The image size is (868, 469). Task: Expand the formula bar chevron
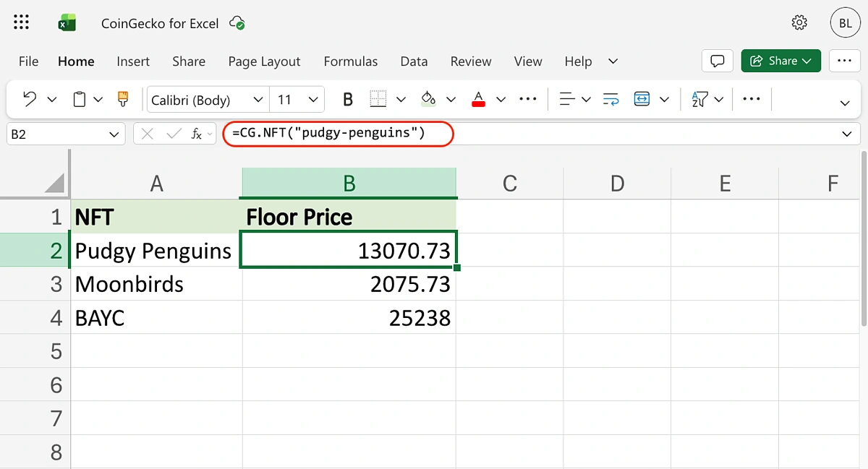point(846,134)
